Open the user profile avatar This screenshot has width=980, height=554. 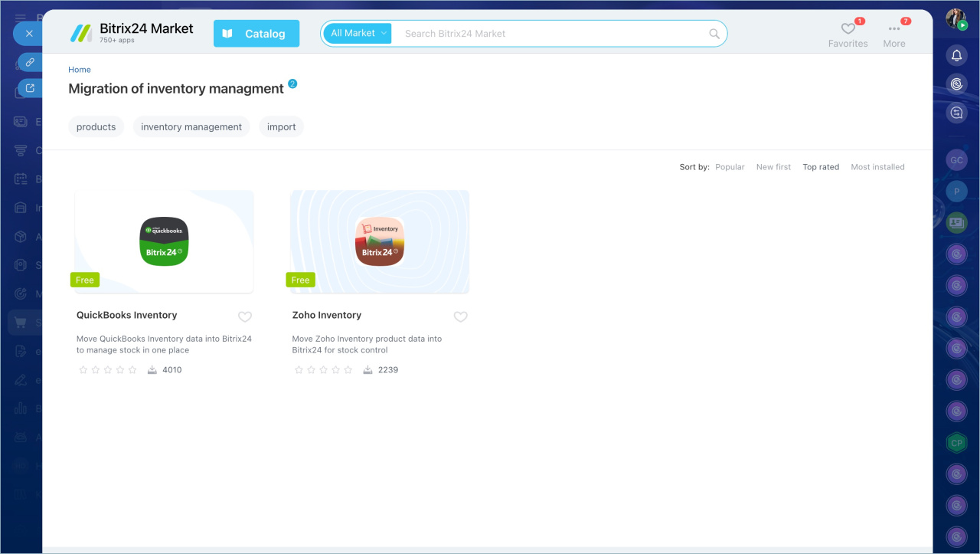[x=955, y=18]
